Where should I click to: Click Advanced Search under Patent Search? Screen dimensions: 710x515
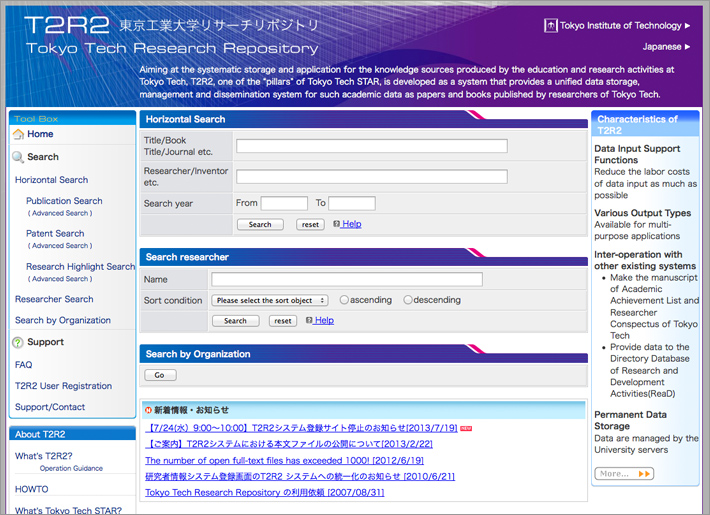tap(60, 245)
